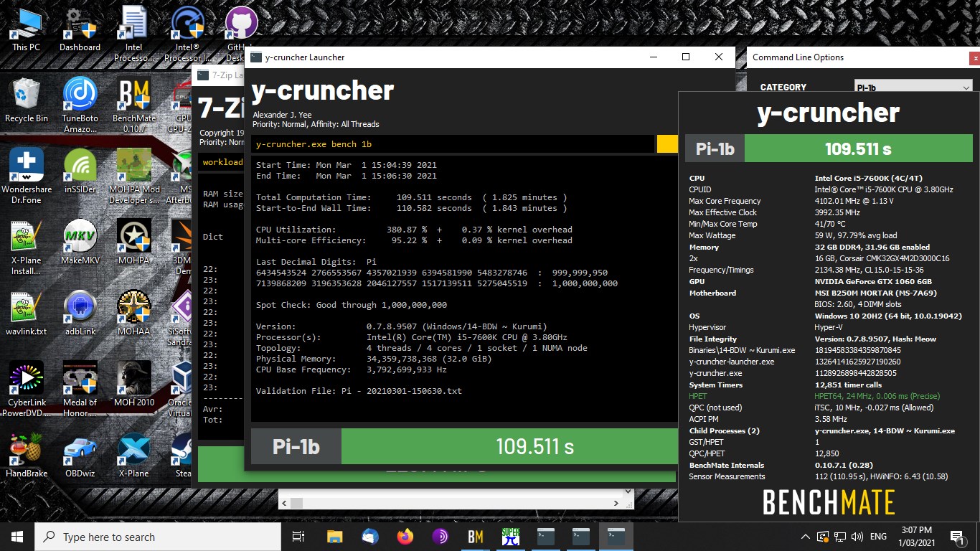
Task: Launch HandBrake from the desktop
Action: 27,455
